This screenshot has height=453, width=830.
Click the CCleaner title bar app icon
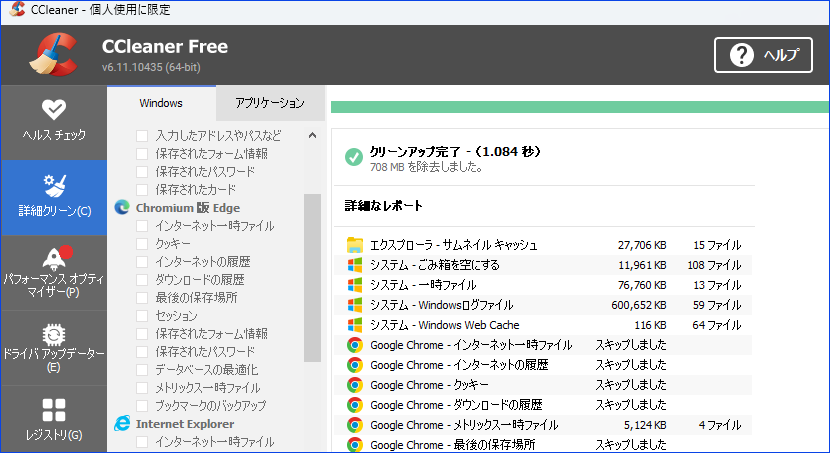[17, 9]
